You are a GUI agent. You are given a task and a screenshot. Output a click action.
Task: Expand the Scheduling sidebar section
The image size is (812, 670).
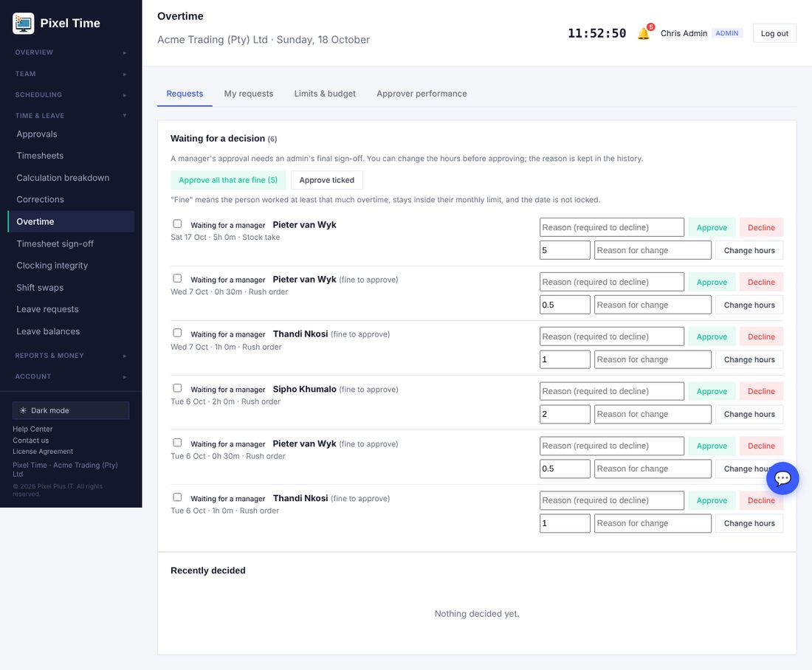[71, 94]
